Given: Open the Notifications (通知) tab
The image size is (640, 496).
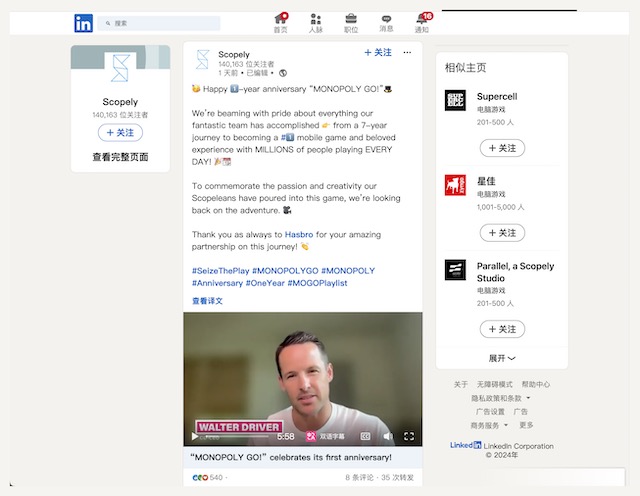Looking at the screenshot, I should tap(422, 23).
